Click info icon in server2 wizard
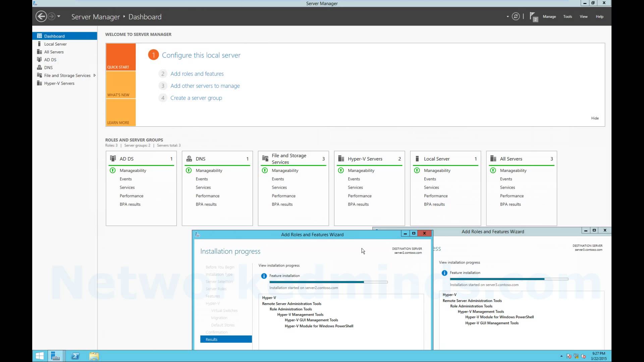Image resolution: width=644 pixels, height=362 pixels. pos(264,276)
